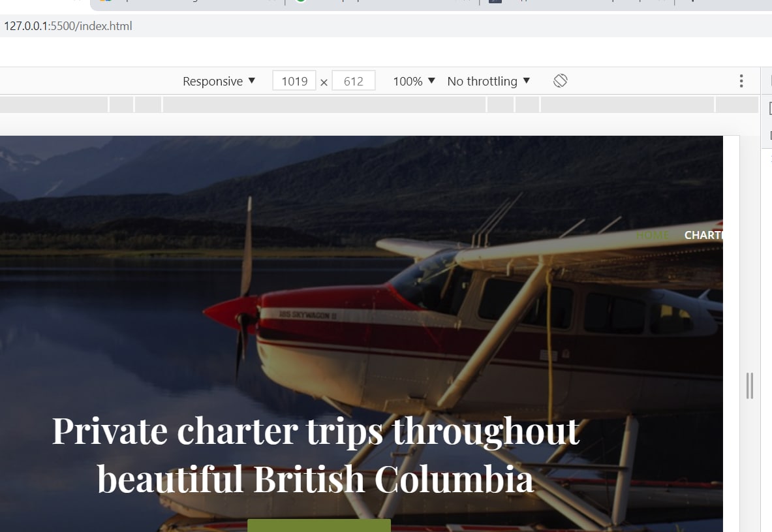Click the green button below the headline
This screenshot has width=772, height=532.
click(x=319, y=525)
